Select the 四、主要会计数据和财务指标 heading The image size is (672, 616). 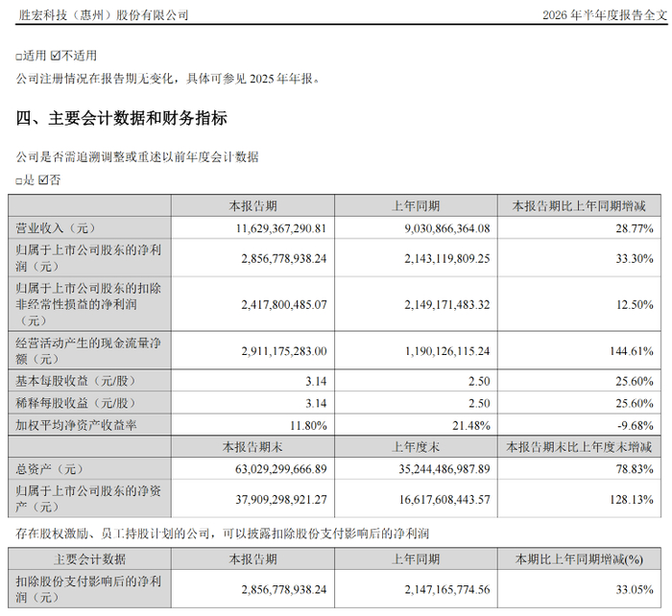[x=122, y=118]
